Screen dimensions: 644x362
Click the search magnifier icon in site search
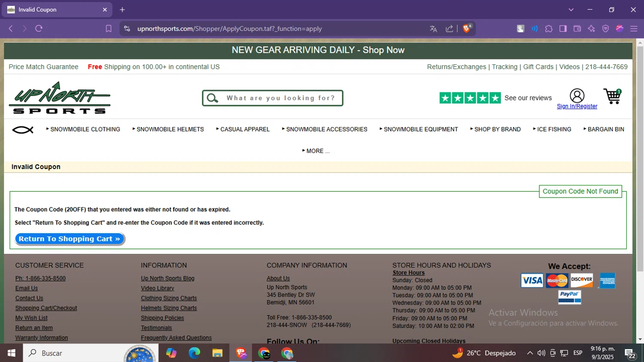tap(213, 98)
